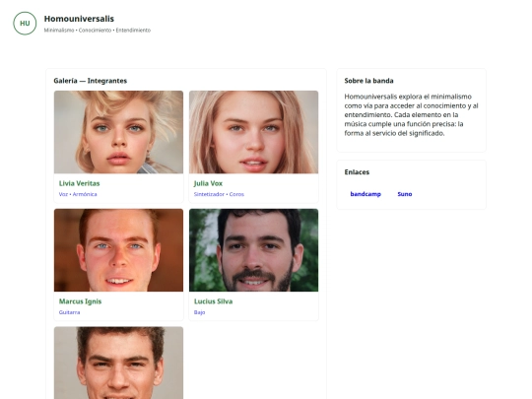Click the "Enlaces" heading
532x399 pixels.
coord(357,172)
